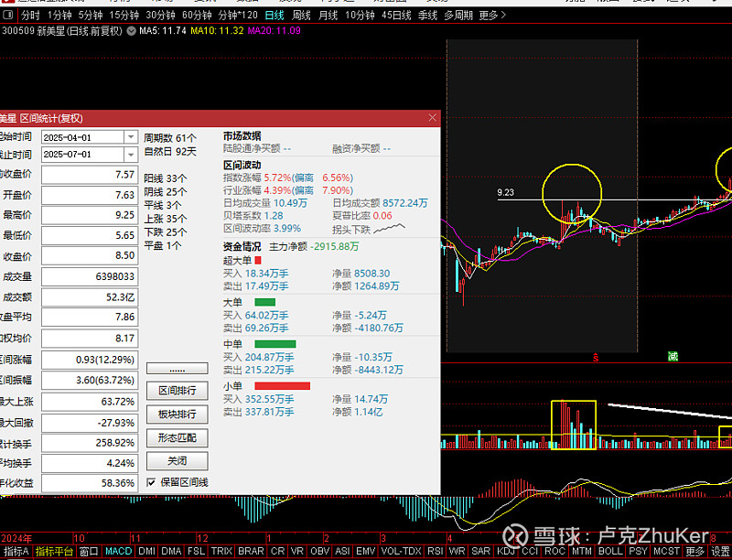Select the BRAR indicator tab
The height and width of the screenshot is (560, 732).
coord(251,552)
